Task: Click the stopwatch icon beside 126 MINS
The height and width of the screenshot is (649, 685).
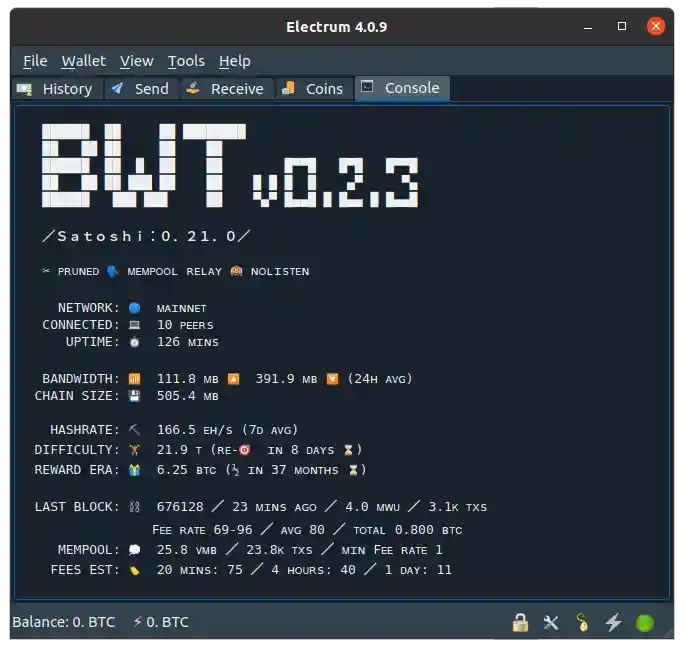Action: [x=135, y=342]
